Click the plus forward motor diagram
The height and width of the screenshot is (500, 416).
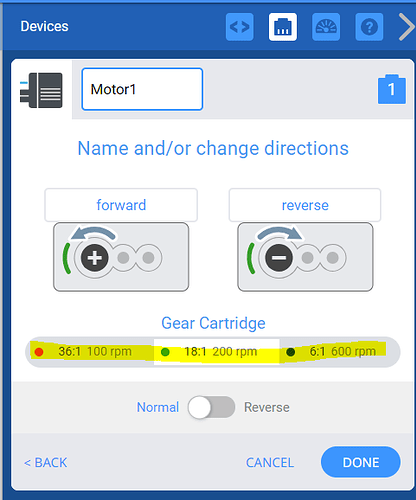pos(121,257)
